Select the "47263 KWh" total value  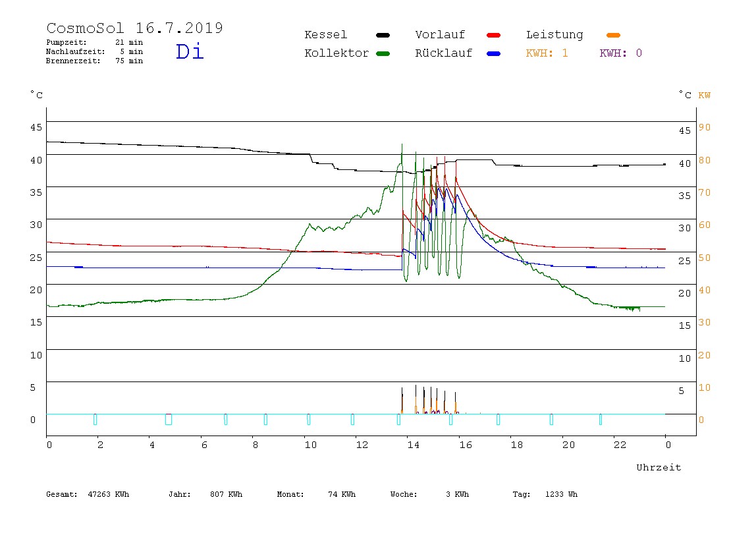[109, 494]
